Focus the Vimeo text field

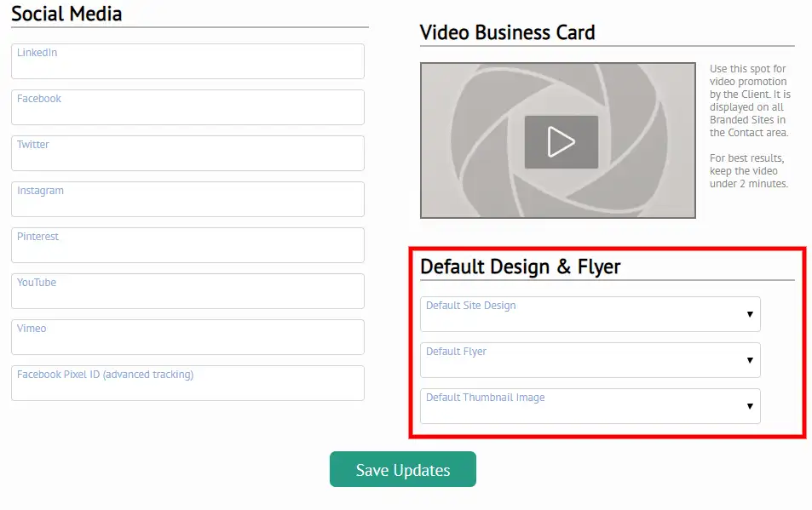187,338
